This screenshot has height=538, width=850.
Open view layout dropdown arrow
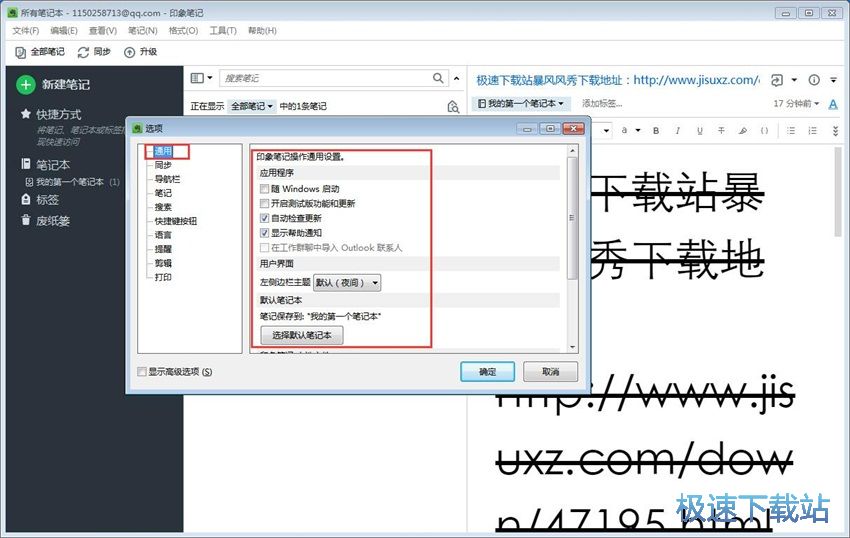(210, 78)
